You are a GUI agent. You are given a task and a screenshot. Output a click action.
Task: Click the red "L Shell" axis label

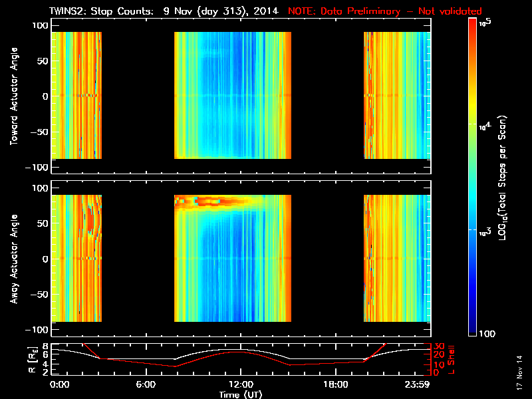[x=451, y=360]
